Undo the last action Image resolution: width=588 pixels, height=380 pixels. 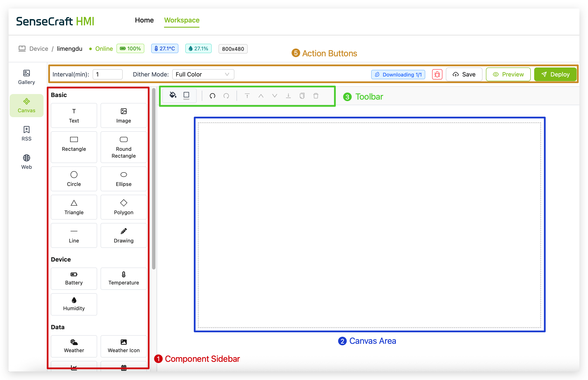click(212, 96)
